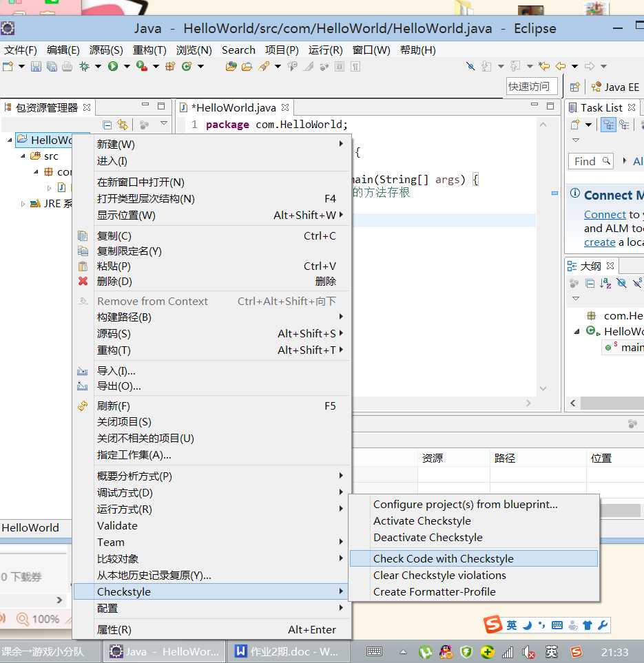Screen dimensions: 644x663
Task: Open dropdown next to Run icon
Action: click(x=127, y=66)
